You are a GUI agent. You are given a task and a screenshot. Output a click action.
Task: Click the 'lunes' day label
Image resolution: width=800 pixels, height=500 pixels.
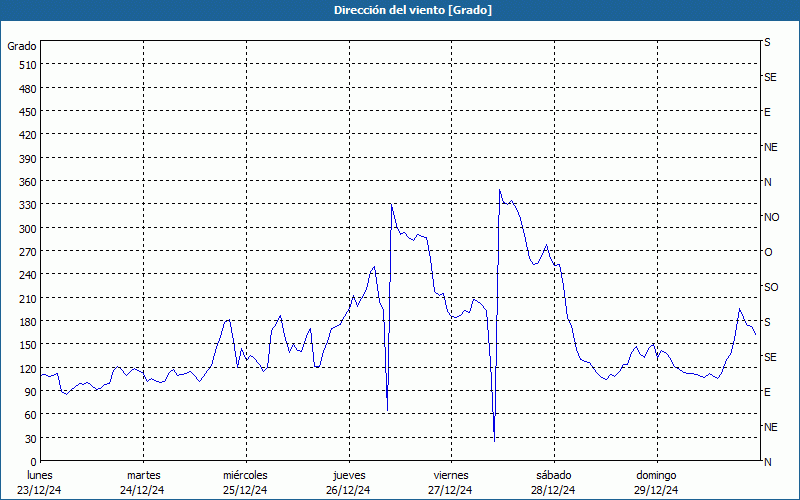pos(40,475)
